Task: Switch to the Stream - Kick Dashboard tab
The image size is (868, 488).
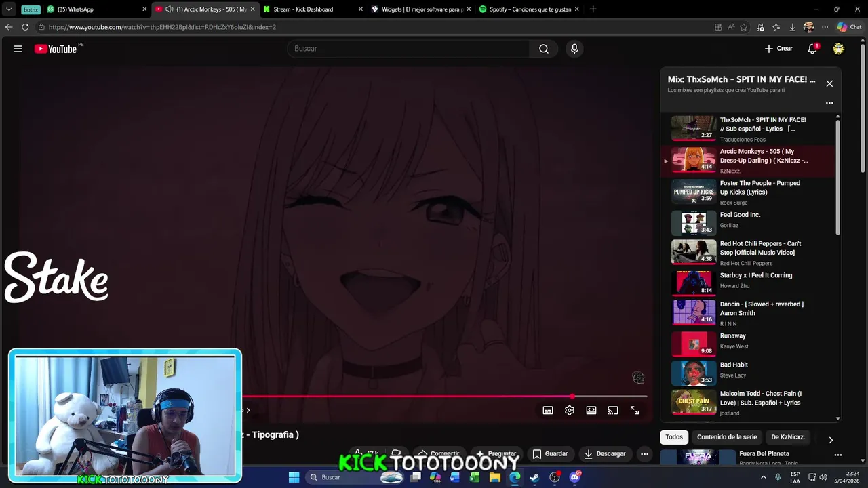Action: tap(312, 9)
